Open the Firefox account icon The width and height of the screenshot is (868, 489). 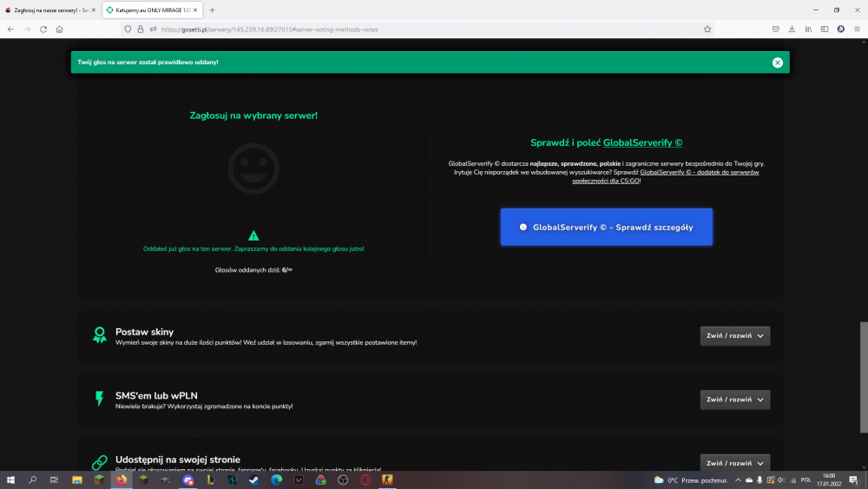(x=840, y=30)
